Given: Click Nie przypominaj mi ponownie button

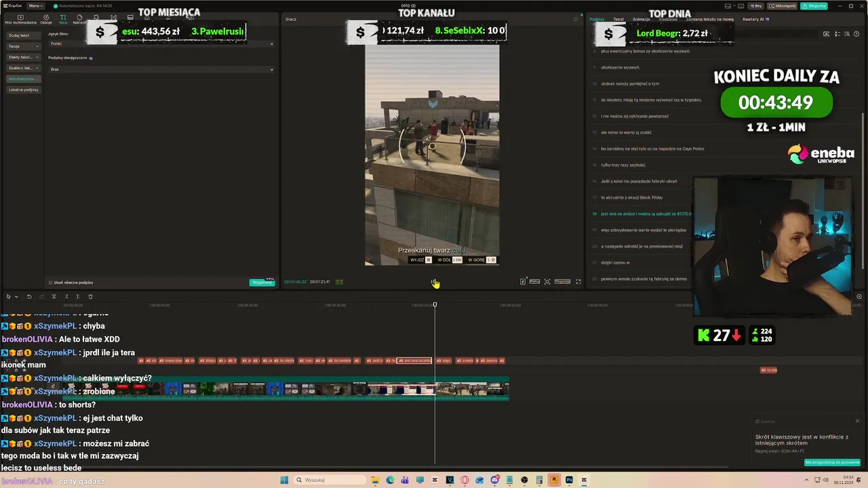Looking at the screenshot, I should (x=832, y=462).
